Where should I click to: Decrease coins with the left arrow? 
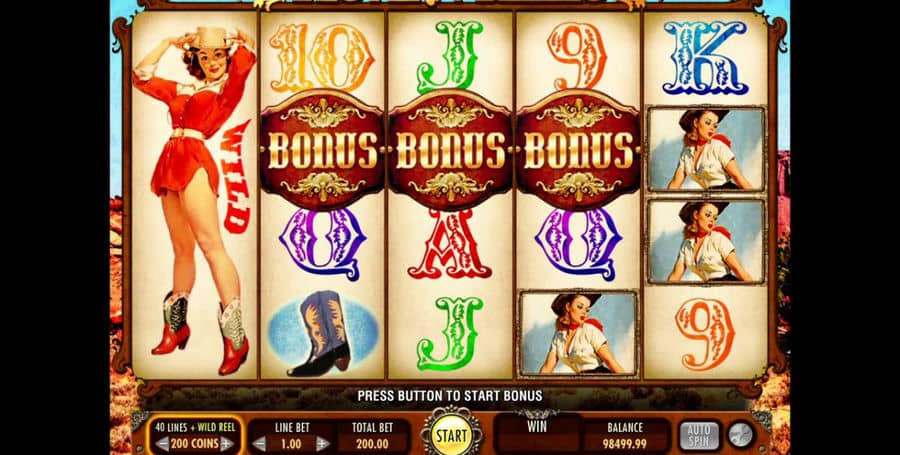pos(163,444)
